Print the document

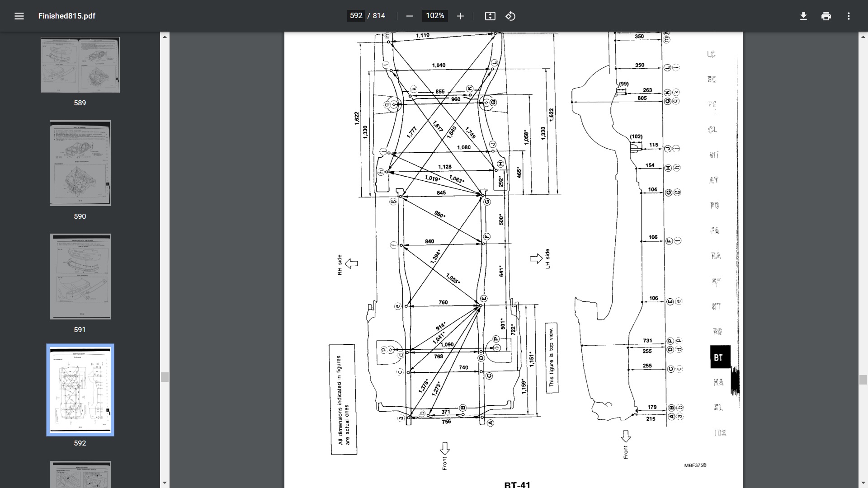coord(826,16)
